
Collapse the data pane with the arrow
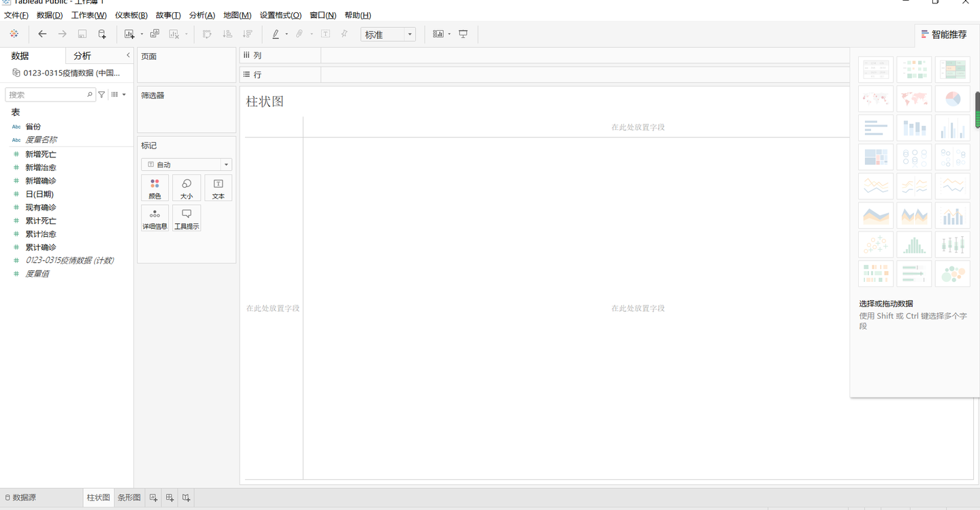click(128, 55)
